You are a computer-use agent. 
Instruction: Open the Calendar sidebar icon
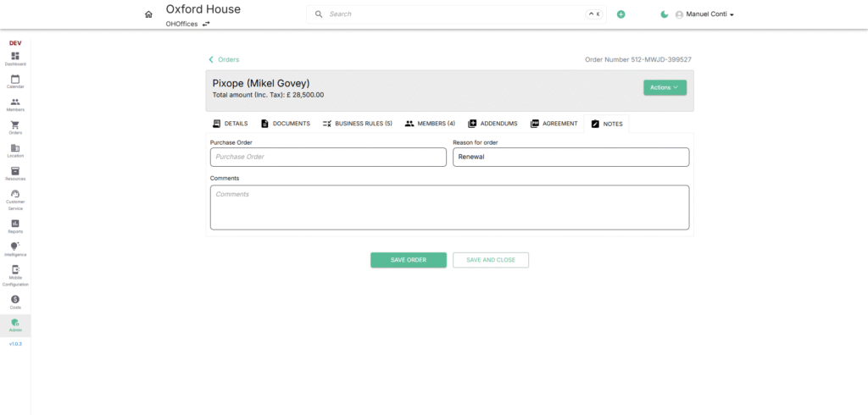(15, 81)
